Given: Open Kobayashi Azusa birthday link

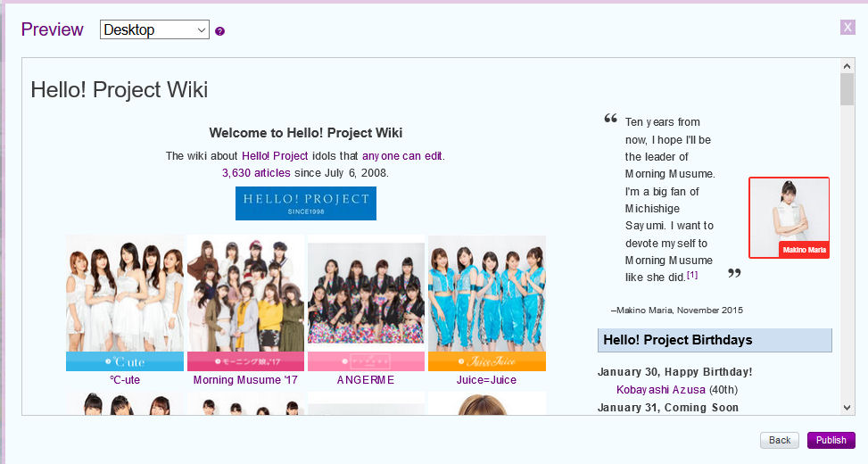Looking at the screenshot, I should (x=661, y=390).
